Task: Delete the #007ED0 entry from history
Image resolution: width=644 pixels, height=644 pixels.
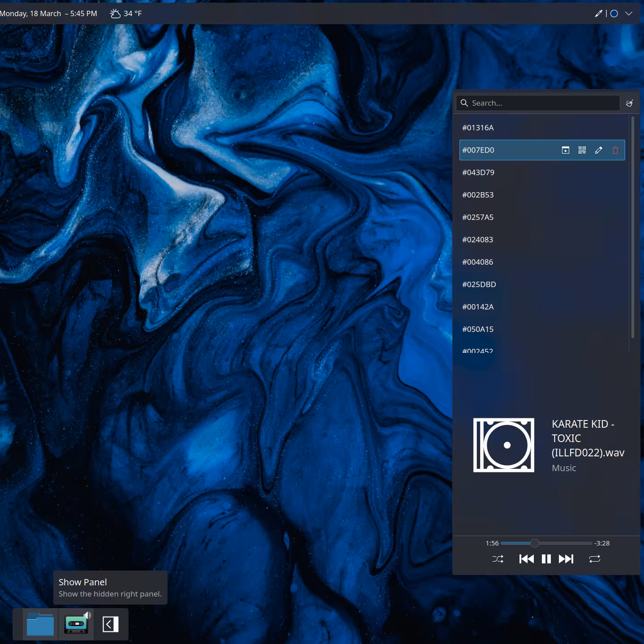Action: 615,150
